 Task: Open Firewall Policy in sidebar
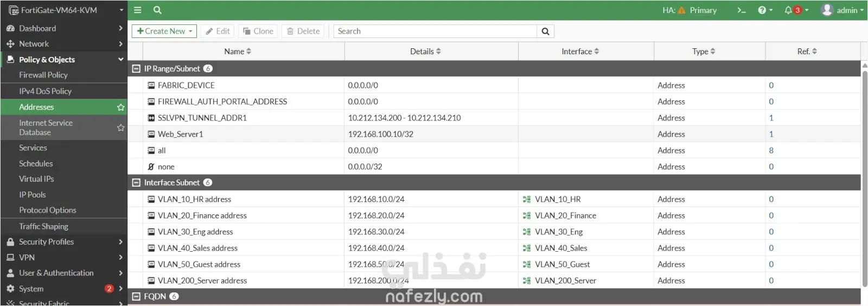click(43, 75)
